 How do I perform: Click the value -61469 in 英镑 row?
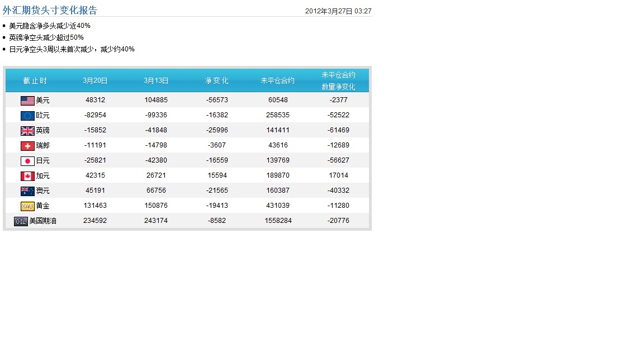pyautogui.click(x=338, y=130)
